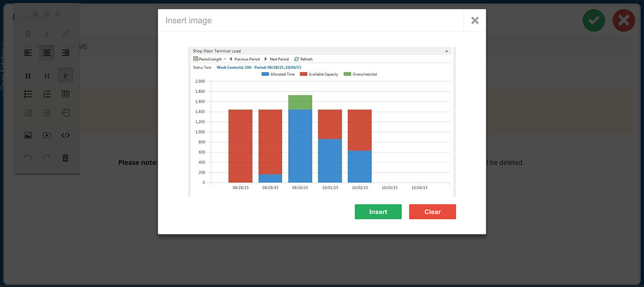Insert a table using the grid icon
644x287 pixels.
tap(65, 94)
